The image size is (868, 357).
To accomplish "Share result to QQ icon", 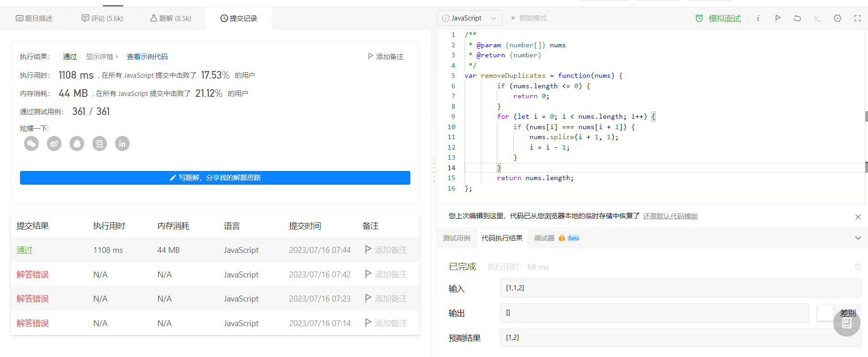I will coord(77,144).
